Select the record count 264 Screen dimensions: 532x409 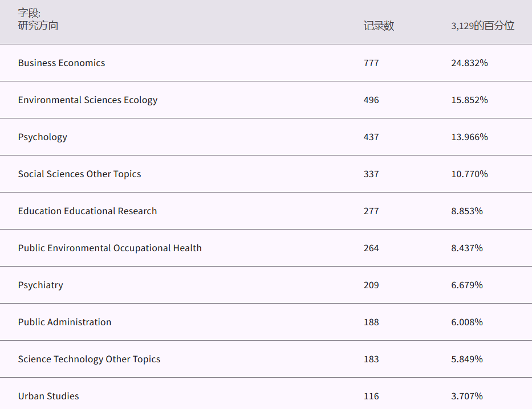371,248
